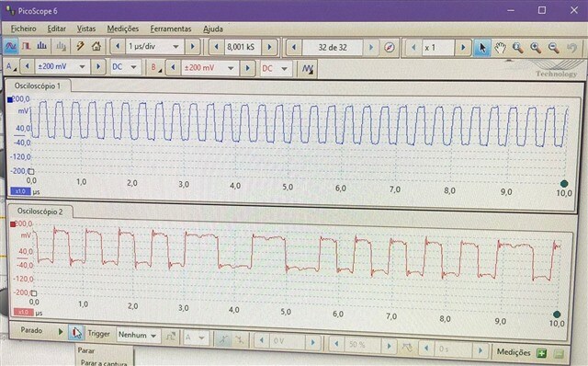Increase sample count right of 8,001 kS
Screen dimensions: 588x366
[x=269, y=47]
